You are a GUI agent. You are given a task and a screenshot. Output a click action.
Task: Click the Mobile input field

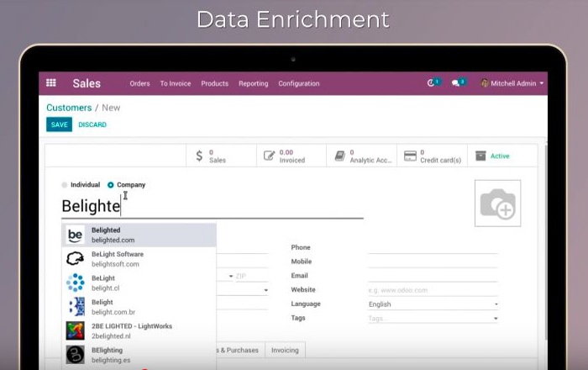[x=433, y=262]
